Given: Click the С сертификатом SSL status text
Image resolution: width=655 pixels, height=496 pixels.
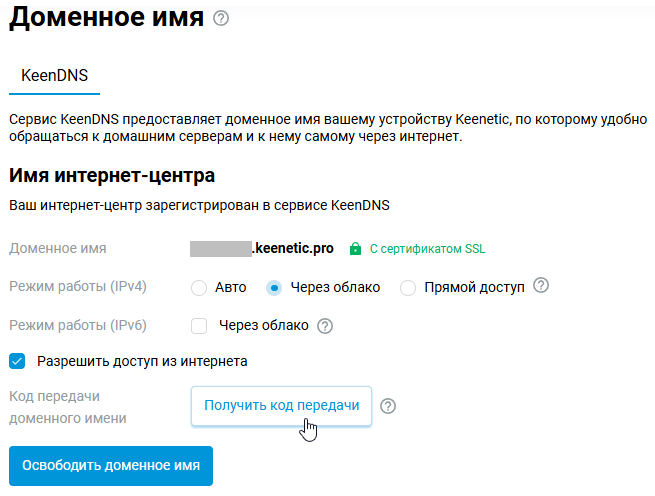Looking at the screenshot, I should point(428,249).
